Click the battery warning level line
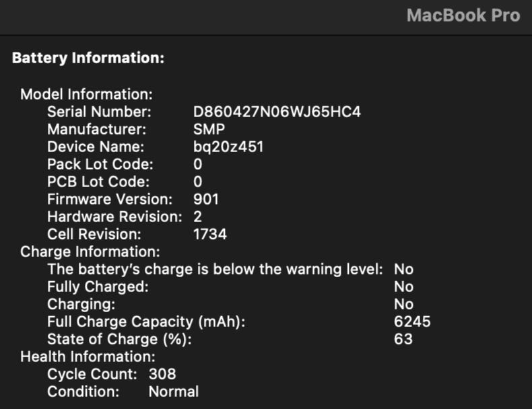The image size is (532, 409). click(215, 269)
